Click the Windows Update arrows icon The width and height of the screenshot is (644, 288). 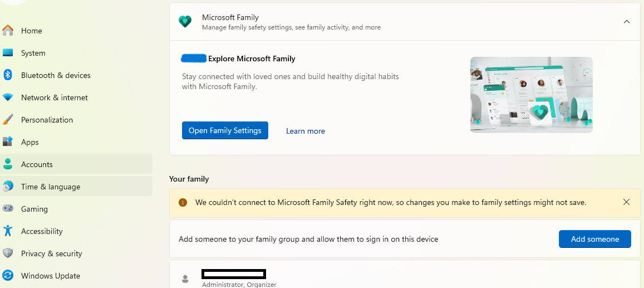click(x=8, y=276)
